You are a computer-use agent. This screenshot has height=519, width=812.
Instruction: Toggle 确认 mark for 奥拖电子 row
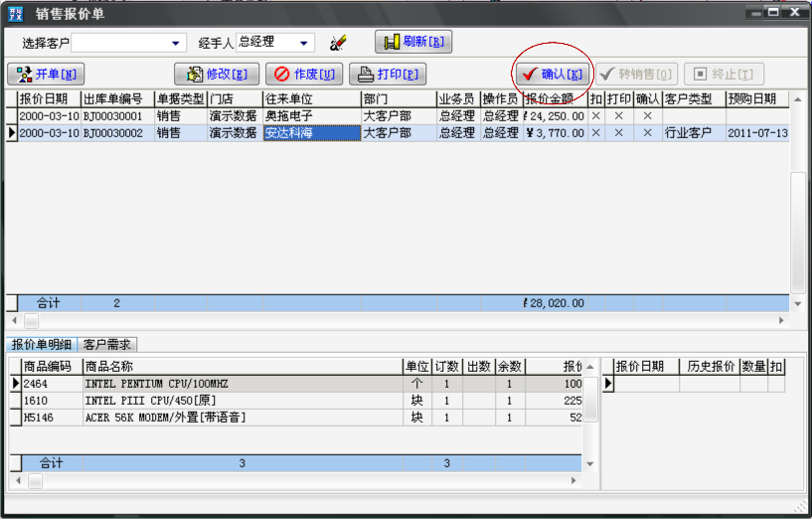(648, 116)
